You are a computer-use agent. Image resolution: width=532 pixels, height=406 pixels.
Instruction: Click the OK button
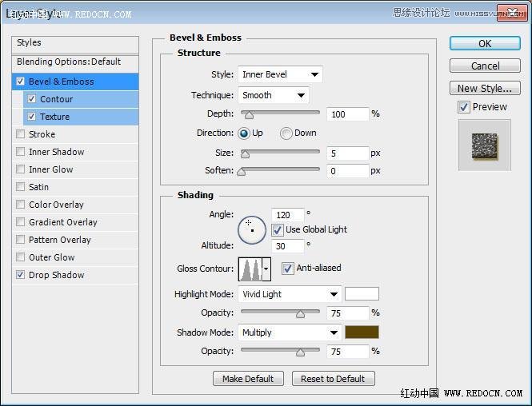485,44
